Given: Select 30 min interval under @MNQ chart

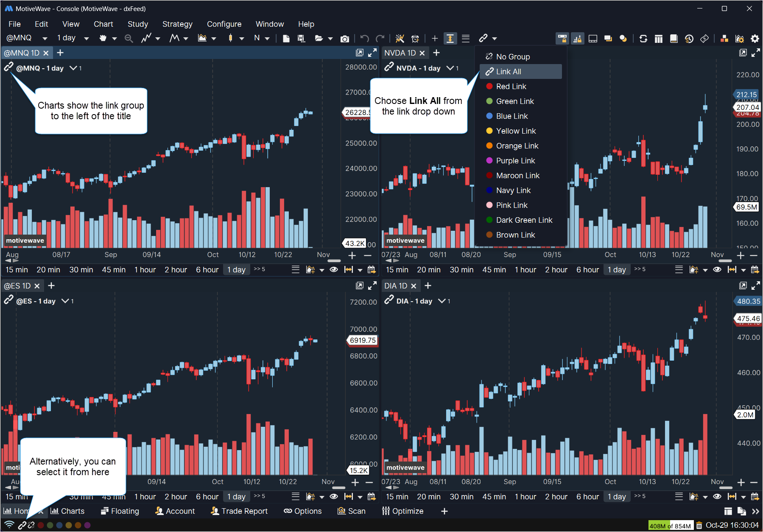Looking at the screenshot, I should (81, 270).
